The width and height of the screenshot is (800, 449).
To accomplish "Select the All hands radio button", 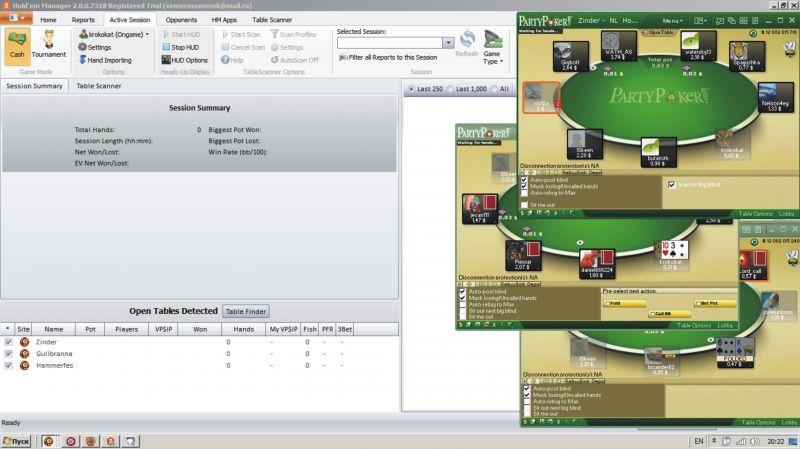I will pos(494,89).
